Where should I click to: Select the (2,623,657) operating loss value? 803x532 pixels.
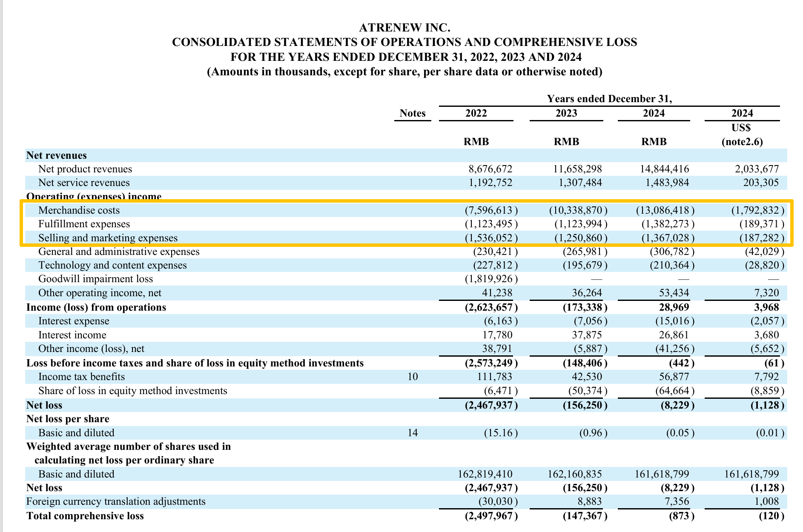pyautogui.click(x=491, y=307)
